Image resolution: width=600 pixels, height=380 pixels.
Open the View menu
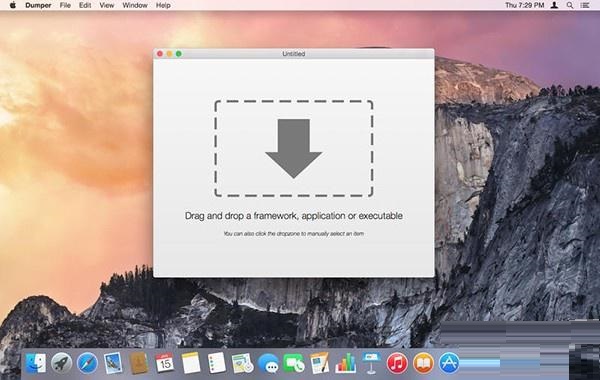[107, 5]
